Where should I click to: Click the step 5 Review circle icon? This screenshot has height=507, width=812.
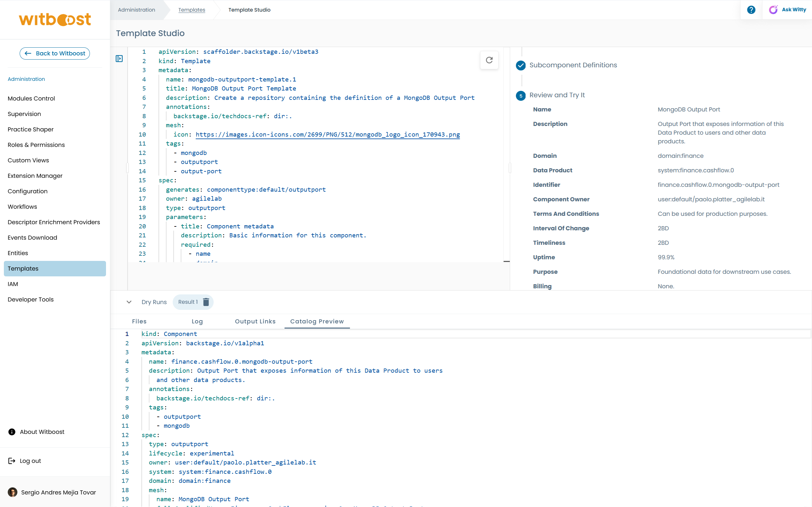(x=520, y=96)
